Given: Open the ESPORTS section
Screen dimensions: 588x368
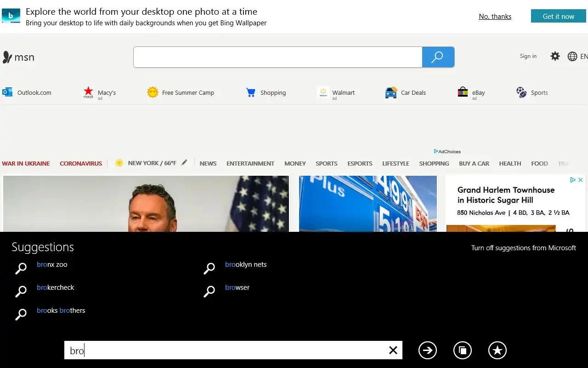Looking at the screenshot, I should pyautogui.click(x=360, y=163).
